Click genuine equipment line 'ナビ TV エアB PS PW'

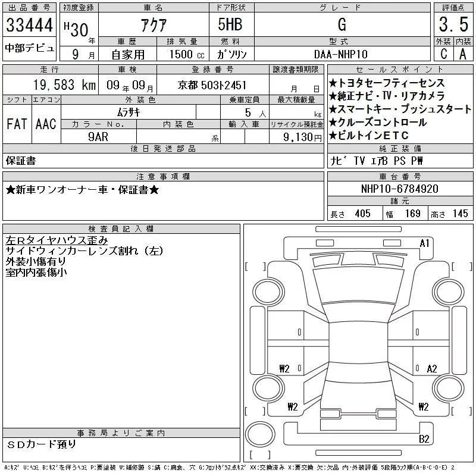click(377, 161)
